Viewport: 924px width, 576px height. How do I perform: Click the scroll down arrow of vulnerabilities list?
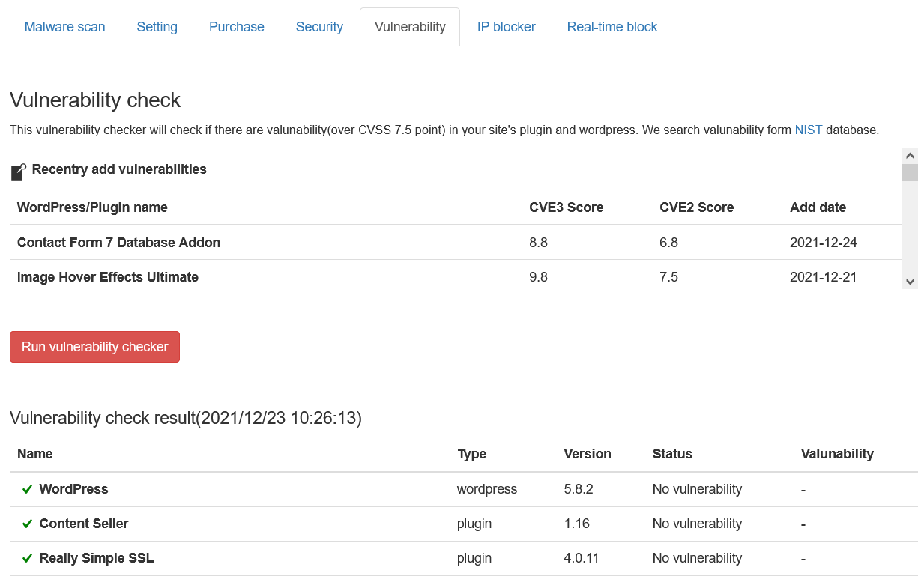(910, 282)
